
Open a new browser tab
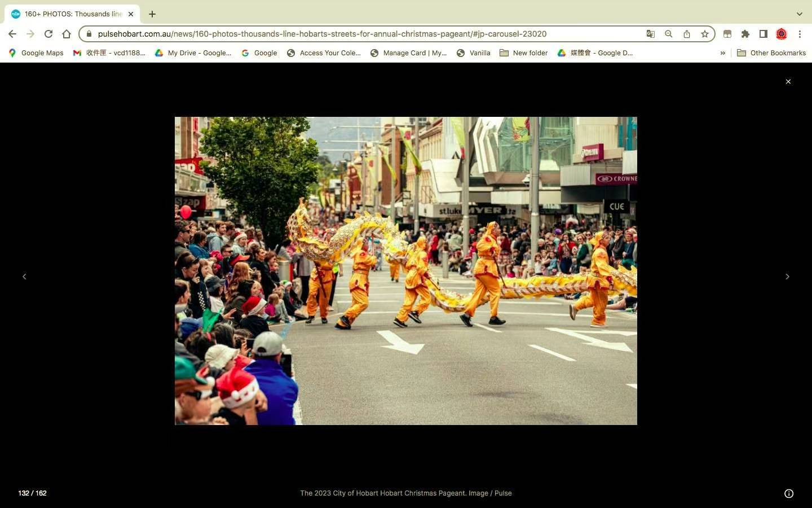152,14
